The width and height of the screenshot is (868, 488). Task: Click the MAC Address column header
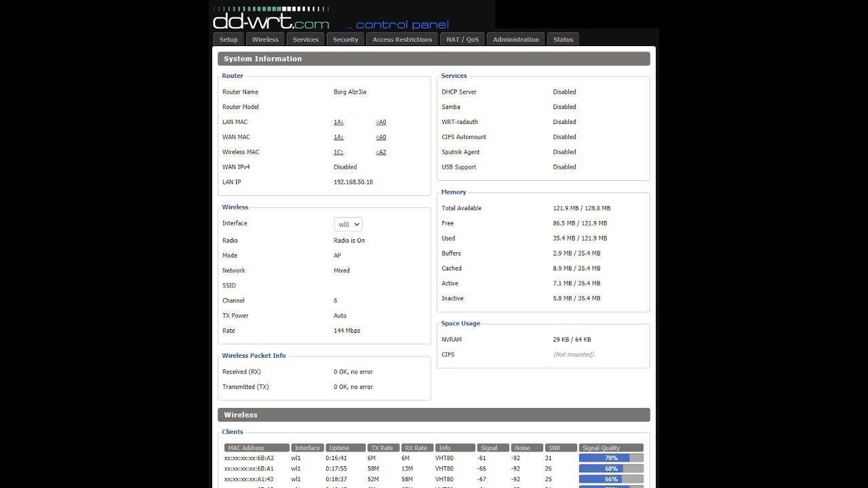click(x=256, y=448)
